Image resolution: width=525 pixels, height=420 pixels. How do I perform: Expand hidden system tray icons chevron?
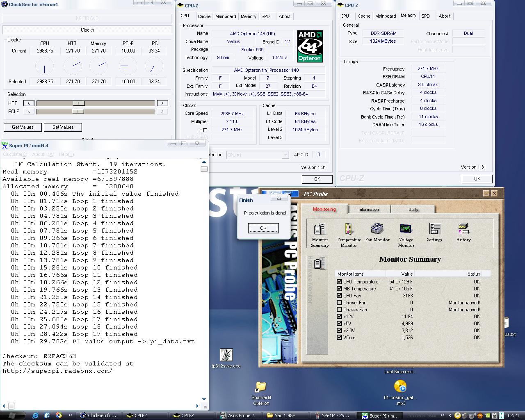(x=450, y=415)
